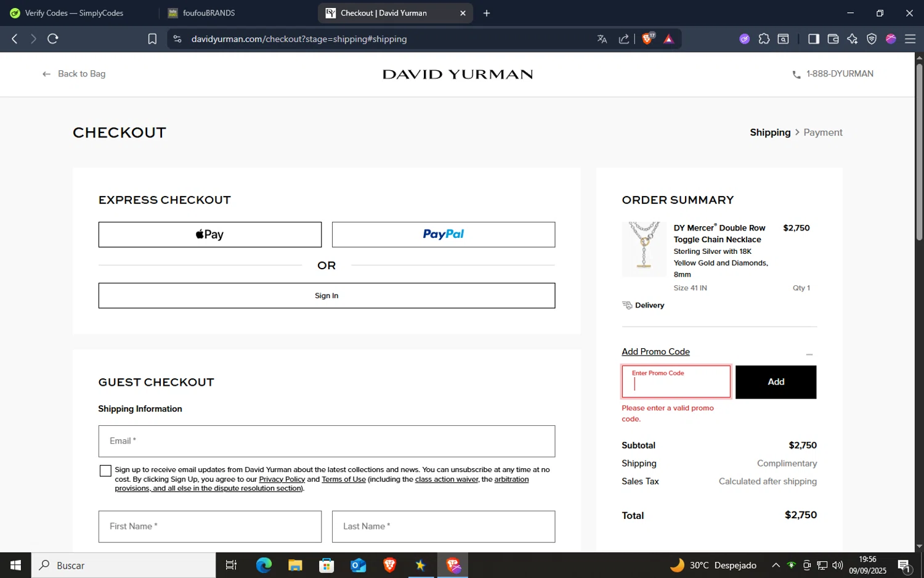Open Brave Shields lion icon
924x578 pixels.
tap(647, 38)
